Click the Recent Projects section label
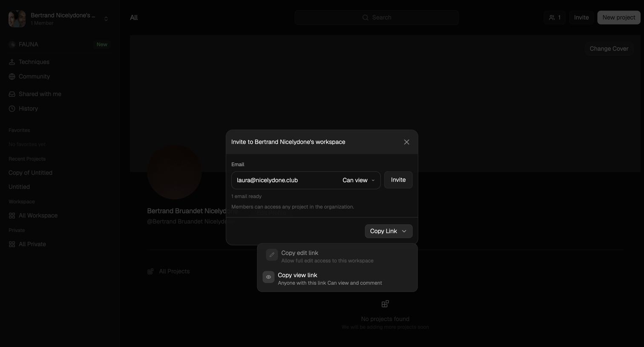This screenshot has height=347, width=644. [x=27, y=159]
